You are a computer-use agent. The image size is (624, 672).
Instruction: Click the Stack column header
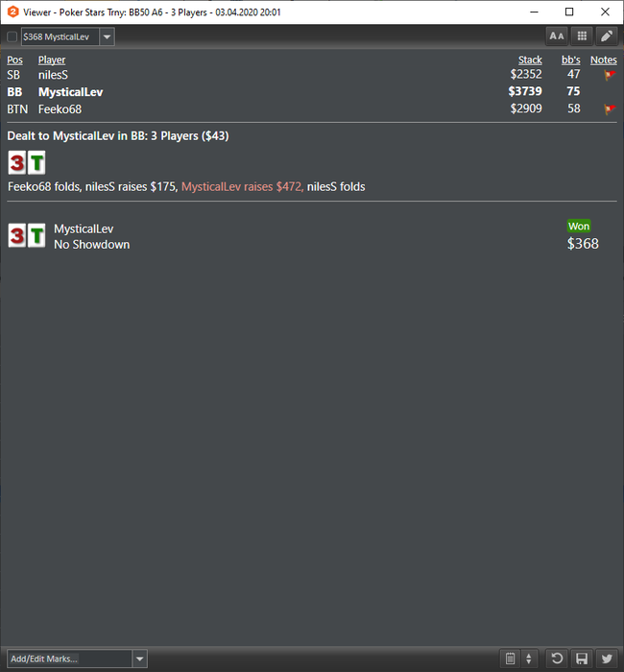(x=530, y=60)
